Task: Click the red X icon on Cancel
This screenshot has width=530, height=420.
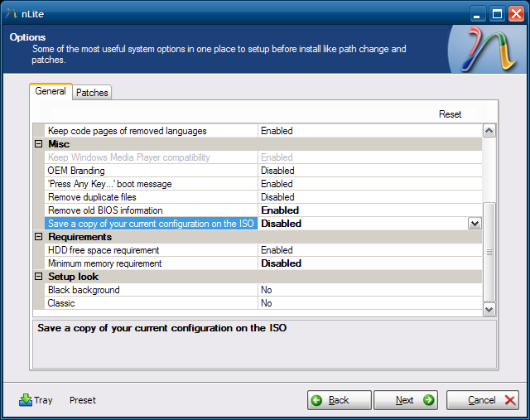Action: [x=510, y=400]
